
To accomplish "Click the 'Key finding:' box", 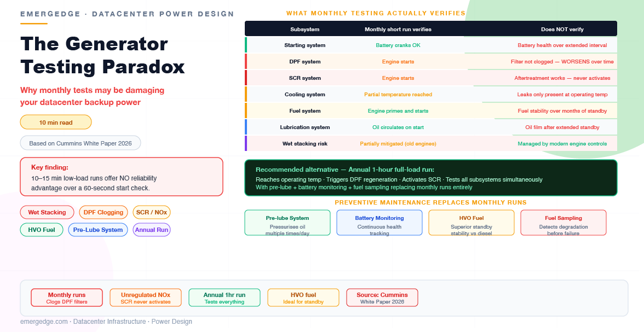I will (x=122, y=177).
